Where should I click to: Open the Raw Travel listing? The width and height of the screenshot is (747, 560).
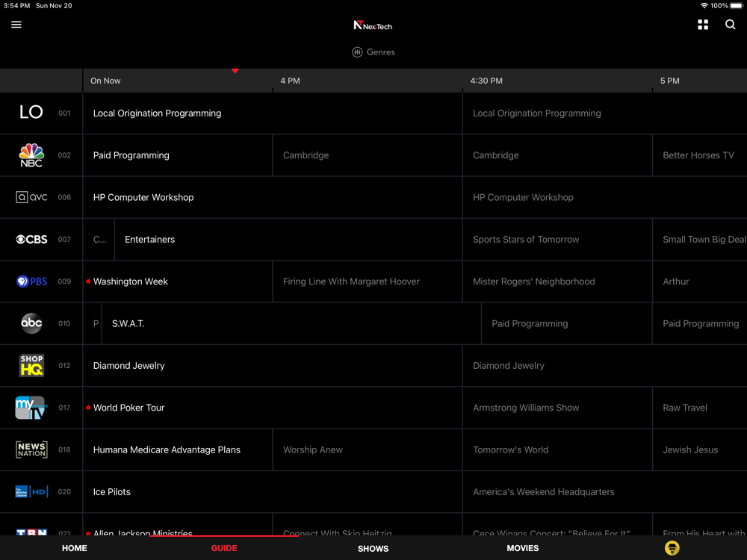[699, 408]
